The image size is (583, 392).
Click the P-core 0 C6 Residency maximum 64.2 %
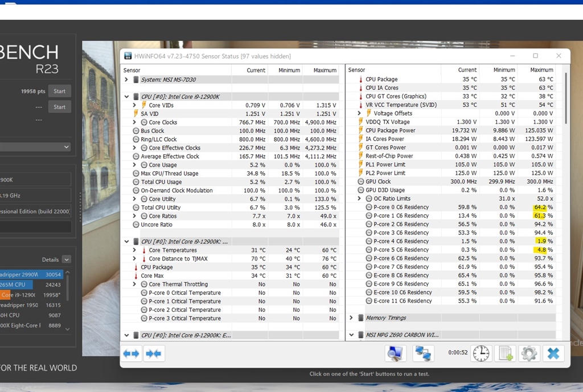(x=543, y=207)
